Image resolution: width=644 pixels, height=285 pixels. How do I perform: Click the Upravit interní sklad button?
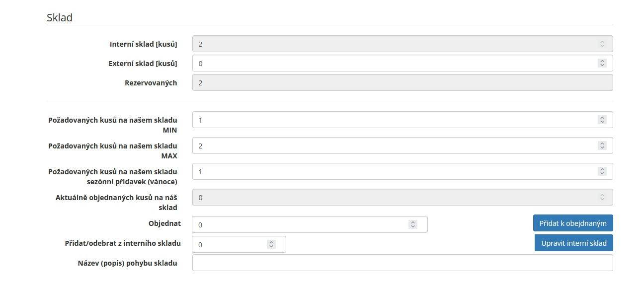click(574, 243)
